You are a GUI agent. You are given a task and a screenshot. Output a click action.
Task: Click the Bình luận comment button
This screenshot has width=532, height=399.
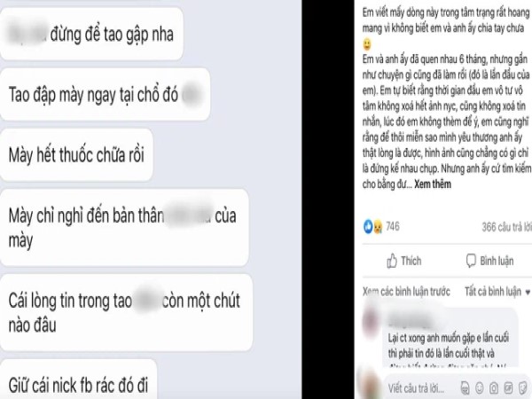489,261
